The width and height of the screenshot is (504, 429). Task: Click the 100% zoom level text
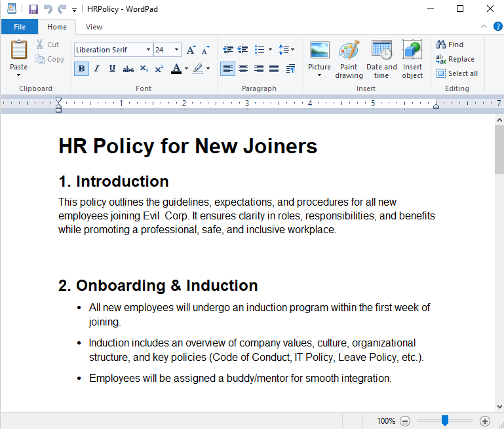(386, 420)
